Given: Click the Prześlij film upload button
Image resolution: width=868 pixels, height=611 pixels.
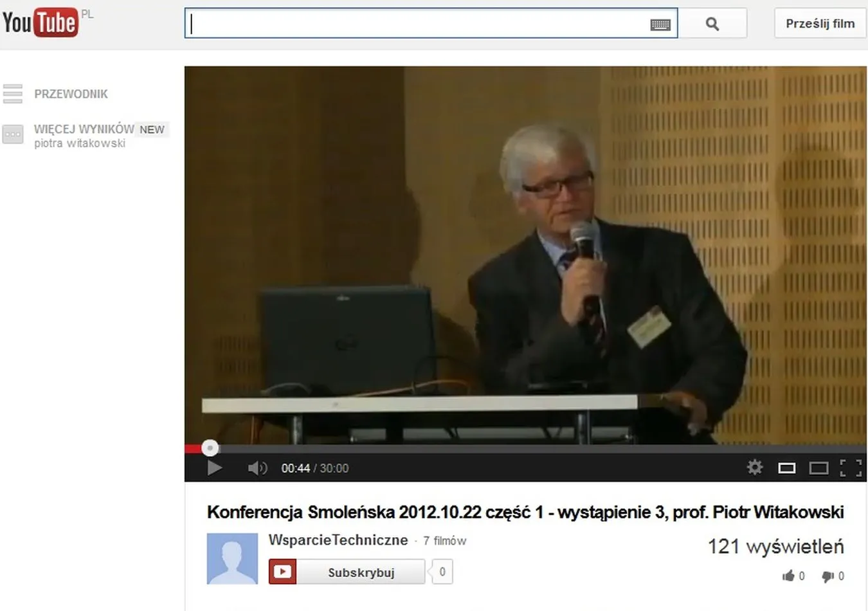Looking at the screenshot, I should click(x=820, y=24).
